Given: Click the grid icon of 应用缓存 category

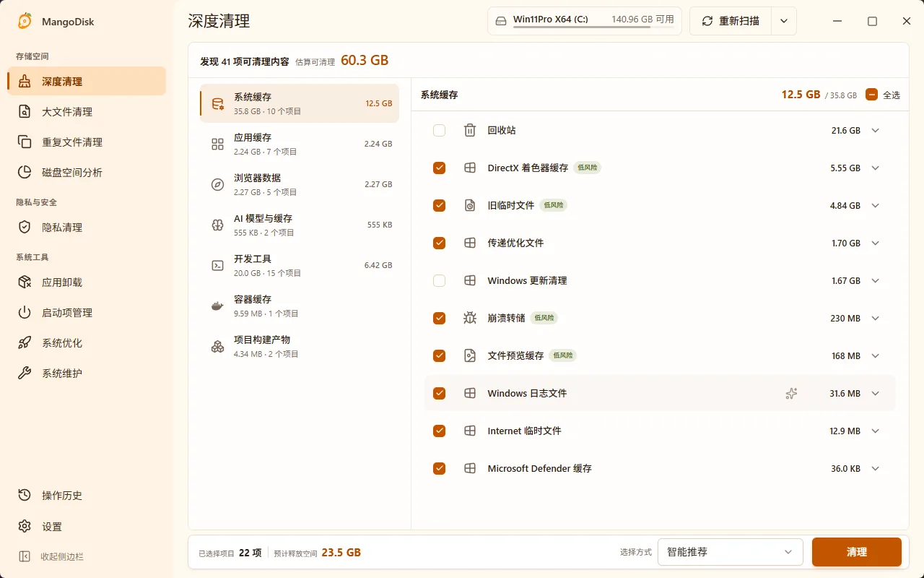Looking at the screenshot, I should tap(217, 144).
